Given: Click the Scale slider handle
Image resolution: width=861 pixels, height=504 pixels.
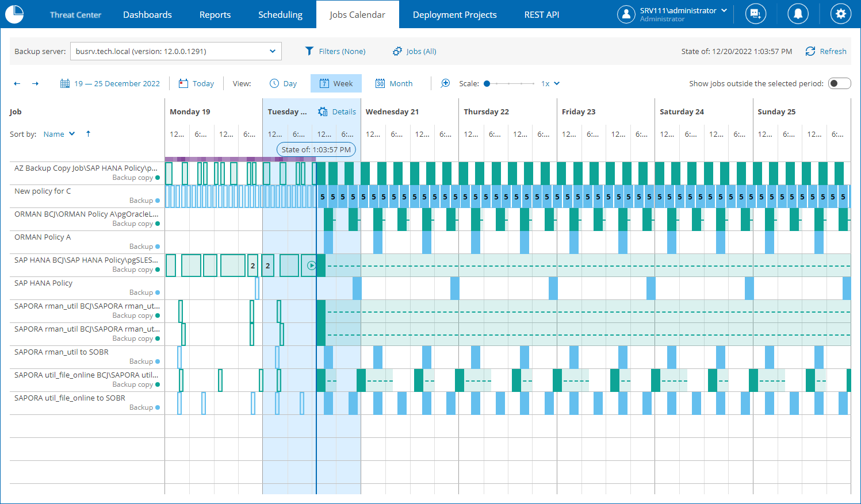Looking at the screenshot, I should click(486, 83).
